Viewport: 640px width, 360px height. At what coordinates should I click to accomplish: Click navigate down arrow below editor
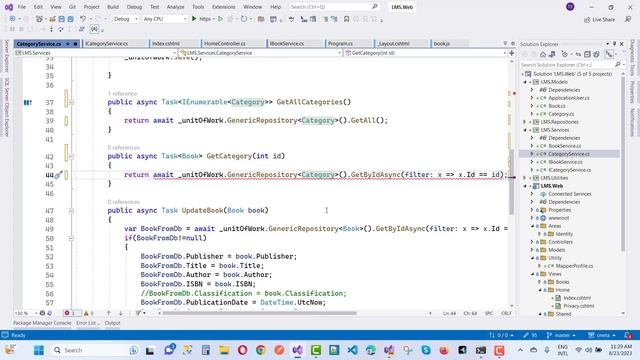pos(120,313)
